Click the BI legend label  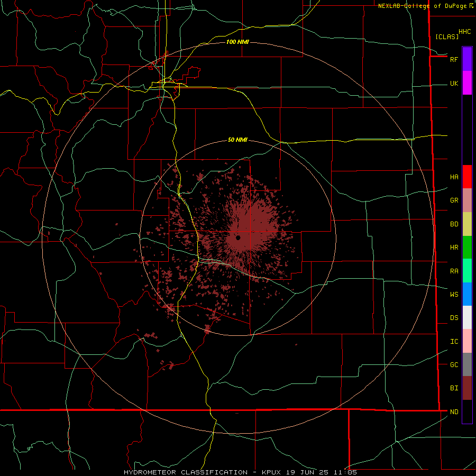(x=454, y=388)
